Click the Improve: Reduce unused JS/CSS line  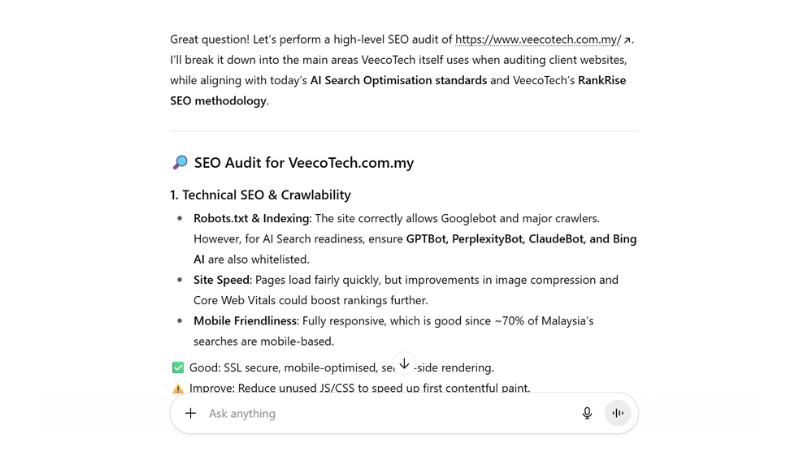click(360, 388)
